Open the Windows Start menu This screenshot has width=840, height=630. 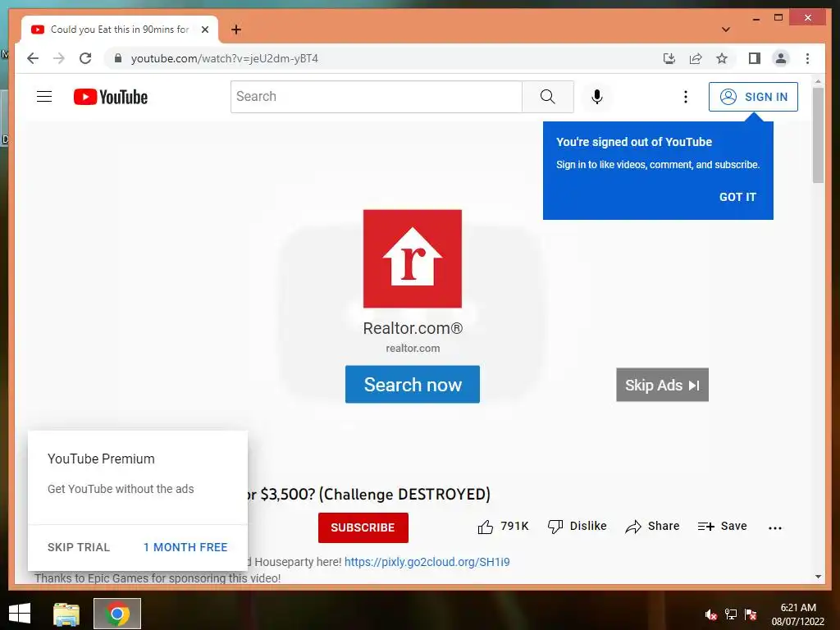pos(20,614)
